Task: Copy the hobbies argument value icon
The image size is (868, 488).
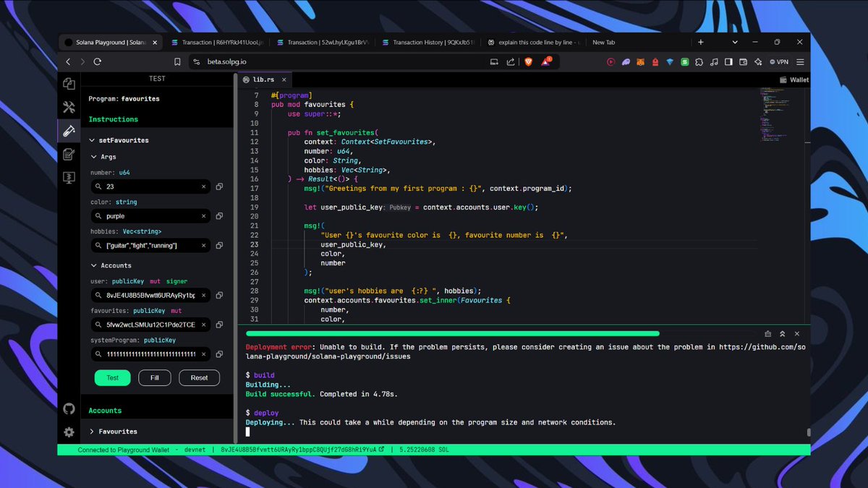Action: [x=219, y=246]
